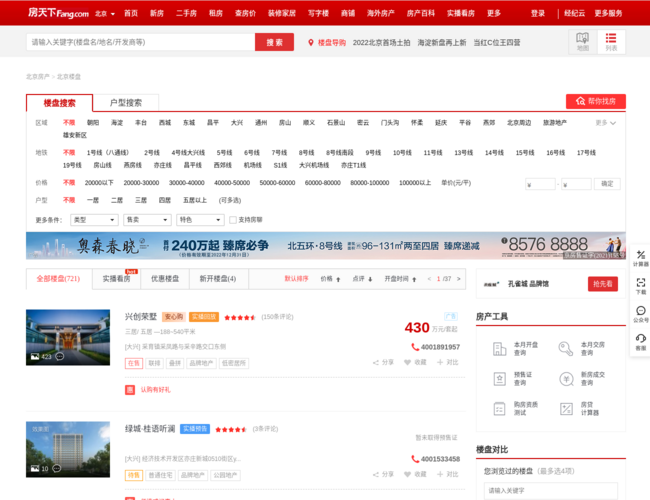Image resolution: width=650 pixels, height=500 pixels.
Task: Favorite the 绿城·桂语听澜 listing
Action: [415, 474]
